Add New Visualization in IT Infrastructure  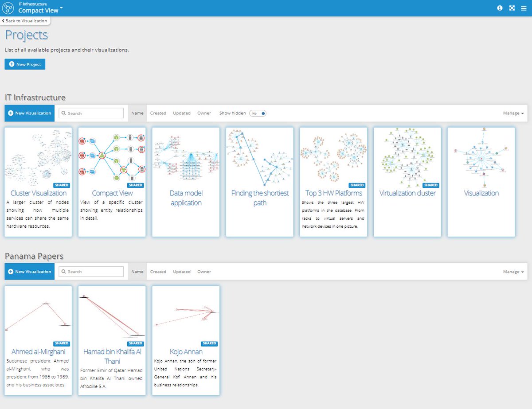point(30,113)
